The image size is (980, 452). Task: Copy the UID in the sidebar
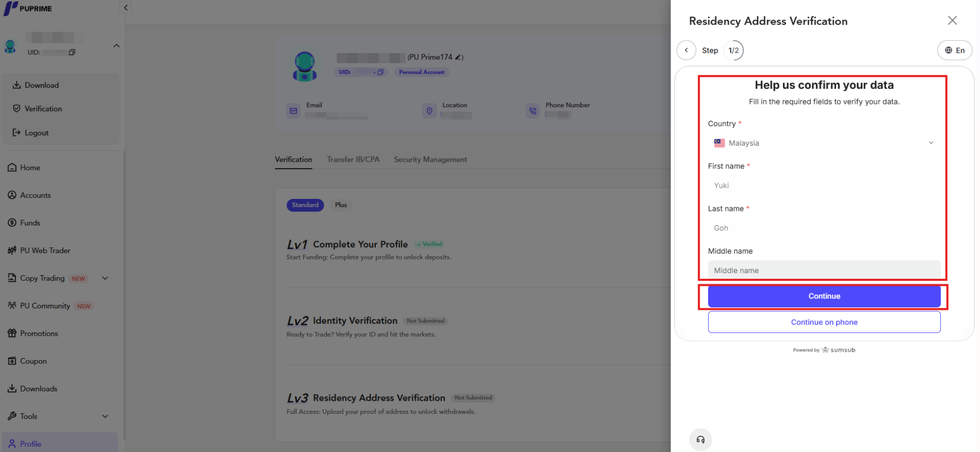pyautogui.click(x=72, y=52)
